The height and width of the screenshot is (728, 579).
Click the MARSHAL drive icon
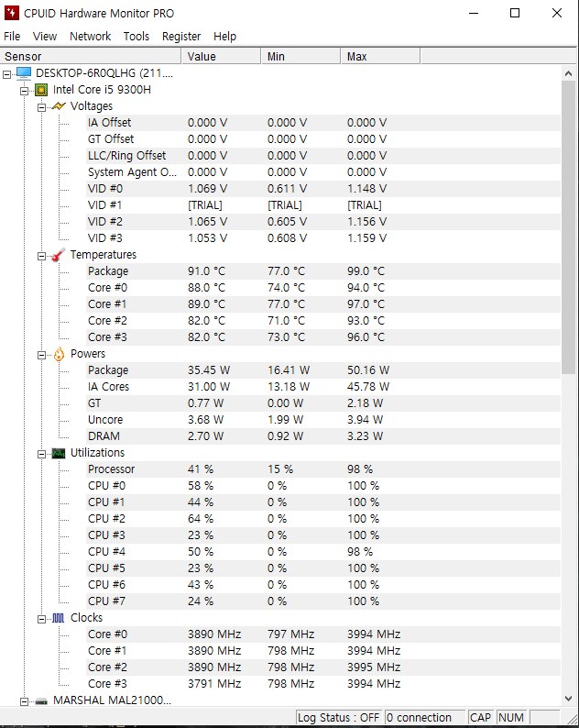coord(40,700)
